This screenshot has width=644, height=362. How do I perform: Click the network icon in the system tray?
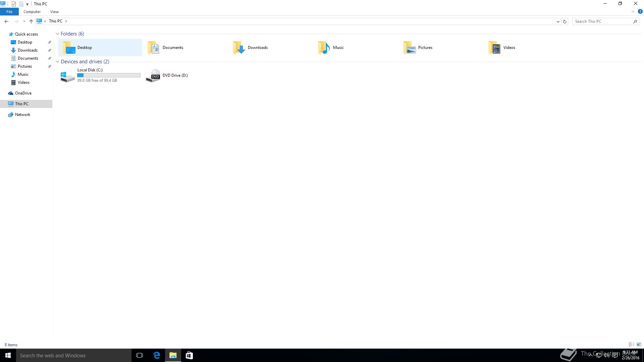[x=598, y=355]
